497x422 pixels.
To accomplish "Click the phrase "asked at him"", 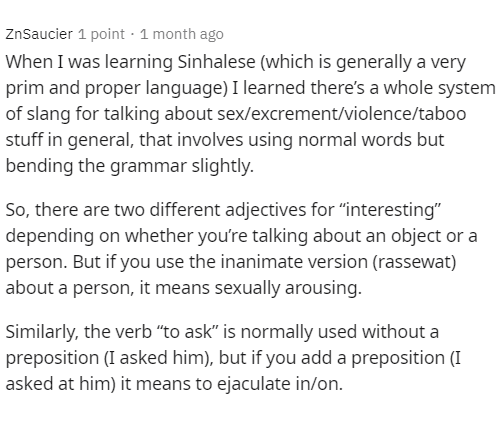I will tap(58, 384).
